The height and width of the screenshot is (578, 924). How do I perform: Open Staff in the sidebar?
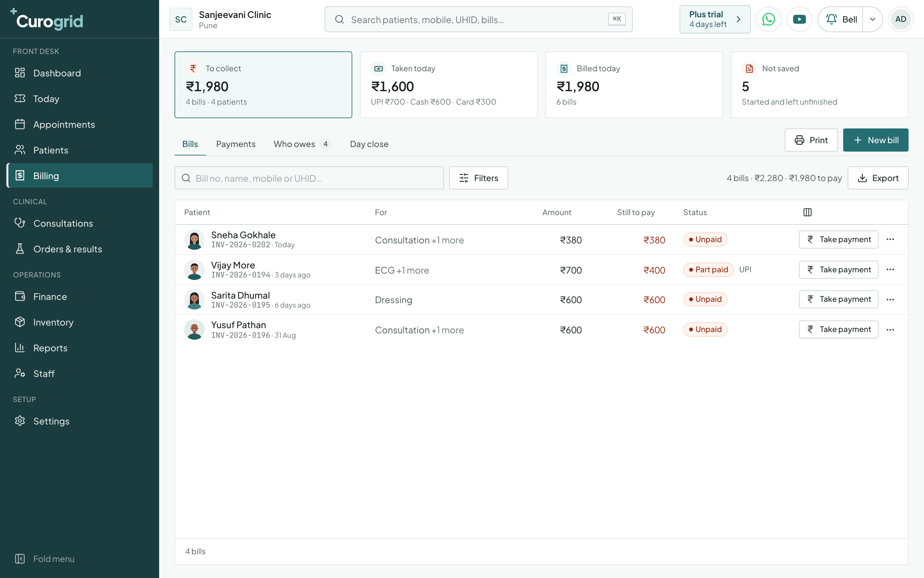point(80,373)
